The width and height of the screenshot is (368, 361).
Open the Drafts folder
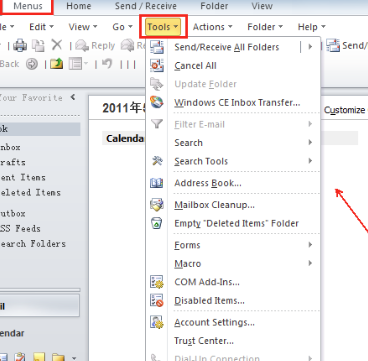13,162
